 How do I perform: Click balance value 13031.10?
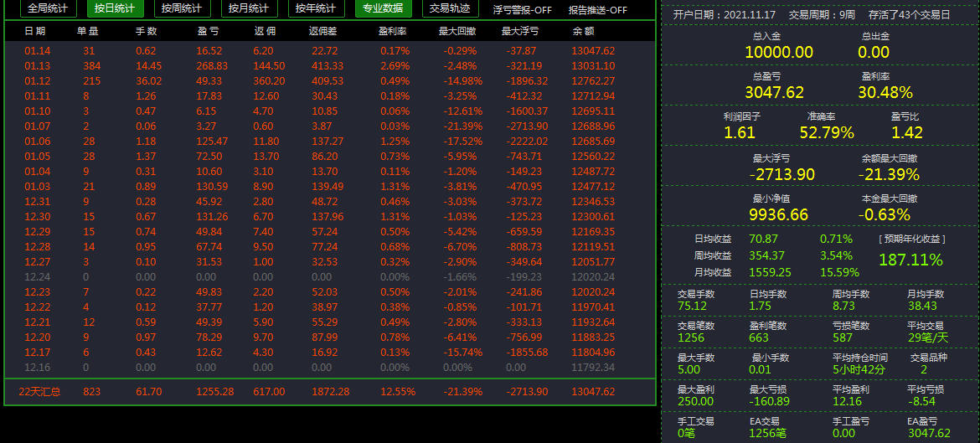point(593,65)
